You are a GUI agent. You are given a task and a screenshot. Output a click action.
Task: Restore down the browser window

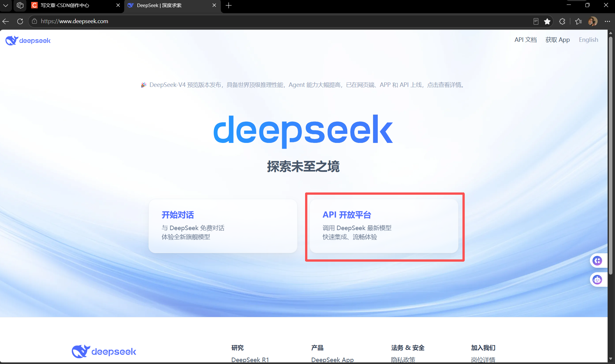(x=587, y=5)
